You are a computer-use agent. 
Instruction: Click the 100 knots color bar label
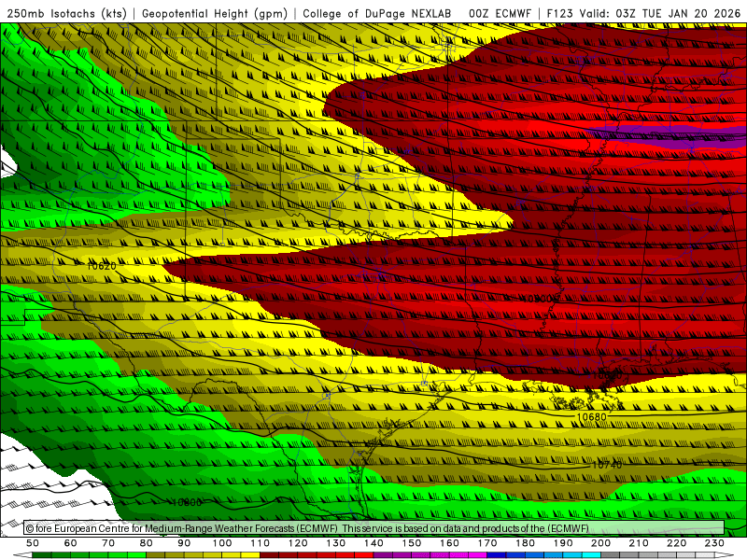tap(222, 543)
